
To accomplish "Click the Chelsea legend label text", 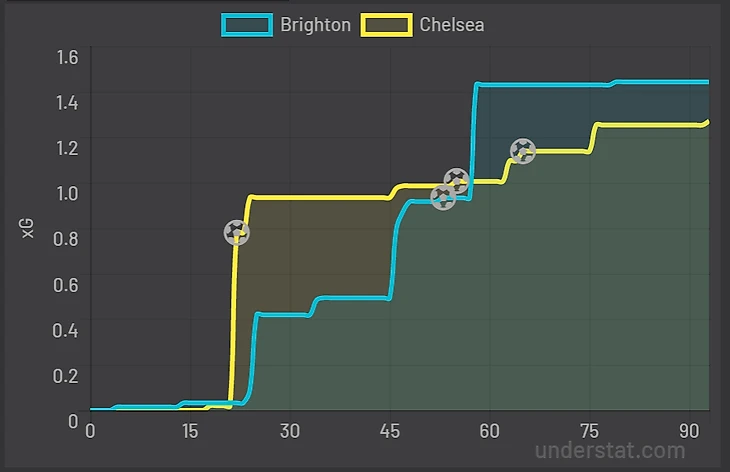I will click(x=452, y=25).
